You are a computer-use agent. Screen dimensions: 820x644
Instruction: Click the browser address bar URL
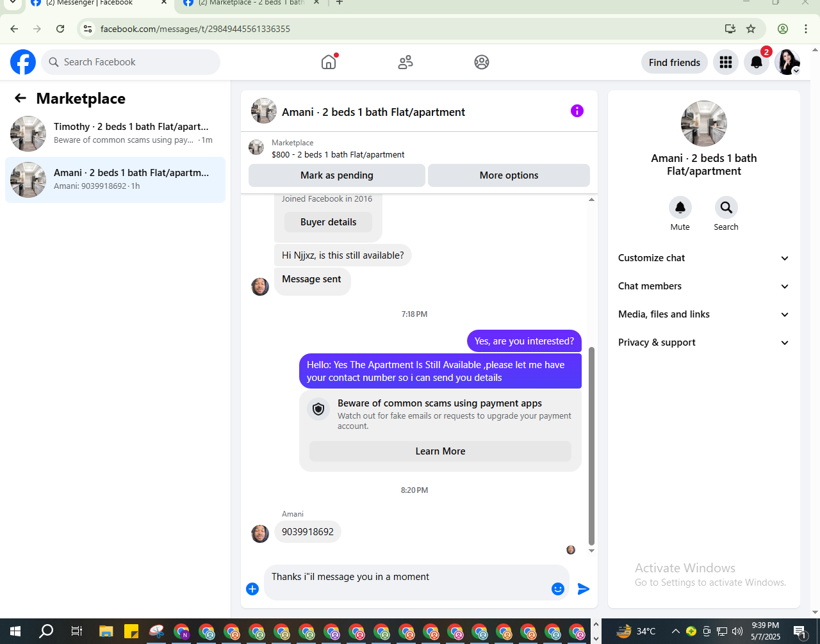point(195,29)
